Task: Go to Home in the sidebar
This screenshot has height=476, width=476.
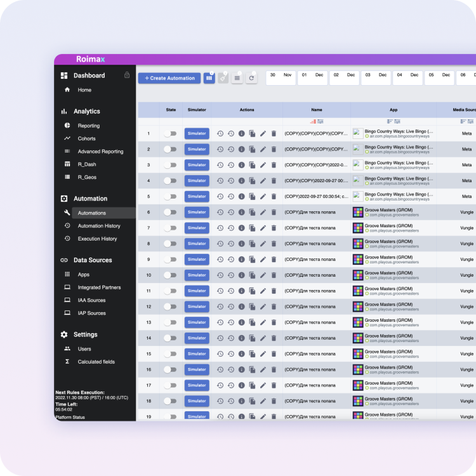Action: tap(84, 90)
